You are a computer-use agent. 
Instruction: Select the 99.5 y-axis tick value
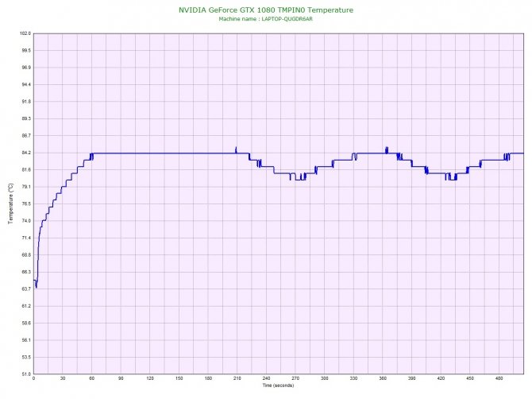(26, 50)
